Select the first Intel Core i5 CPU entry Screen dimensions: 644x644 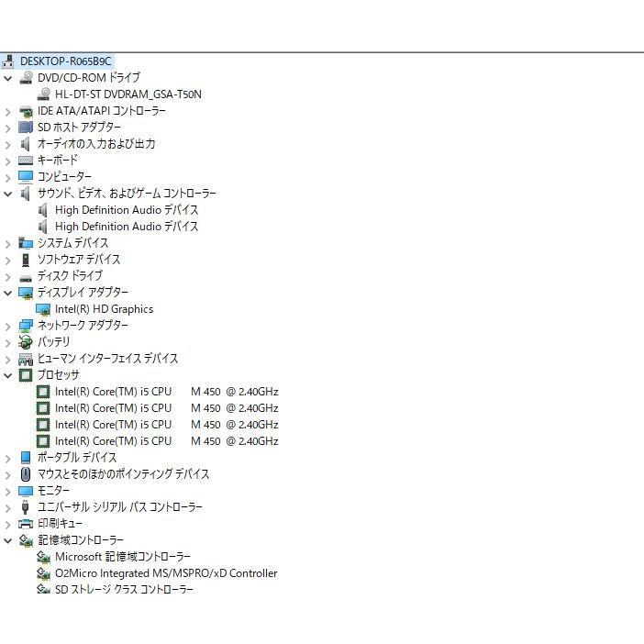[167, 392]
